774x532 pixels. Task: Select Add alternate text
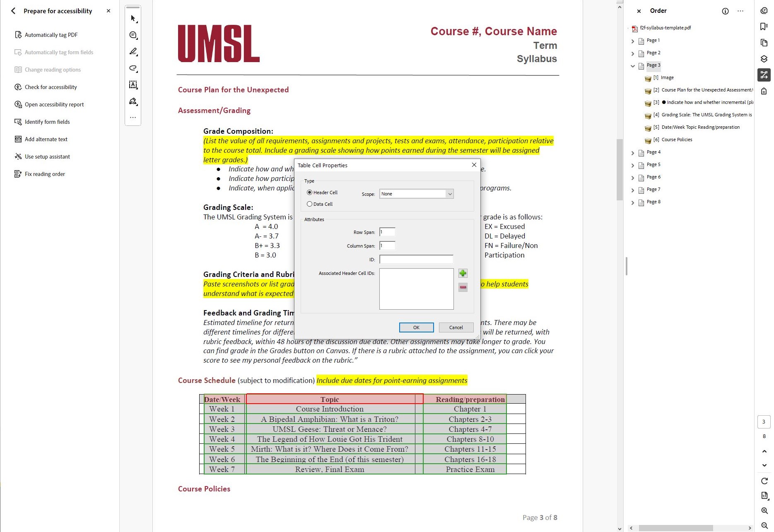pos(46,139)
